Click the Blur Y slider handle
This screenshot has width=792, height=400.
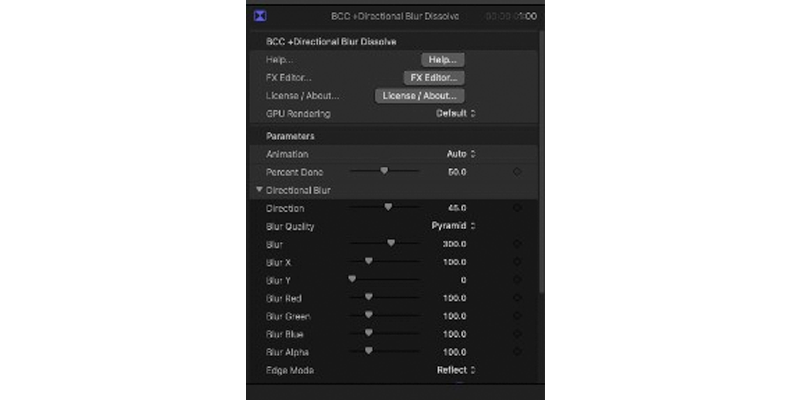pyautogui.click(x=352, y=279)
